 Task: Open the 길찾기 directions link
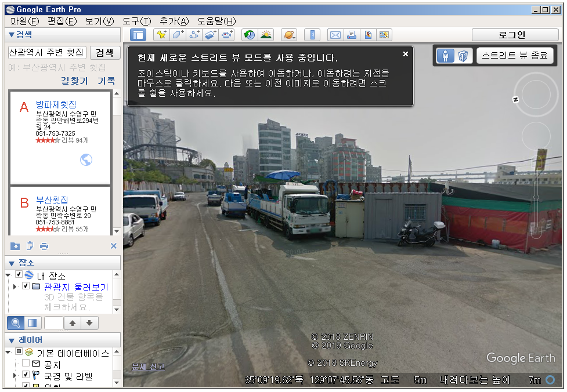(x=74, y=81)
